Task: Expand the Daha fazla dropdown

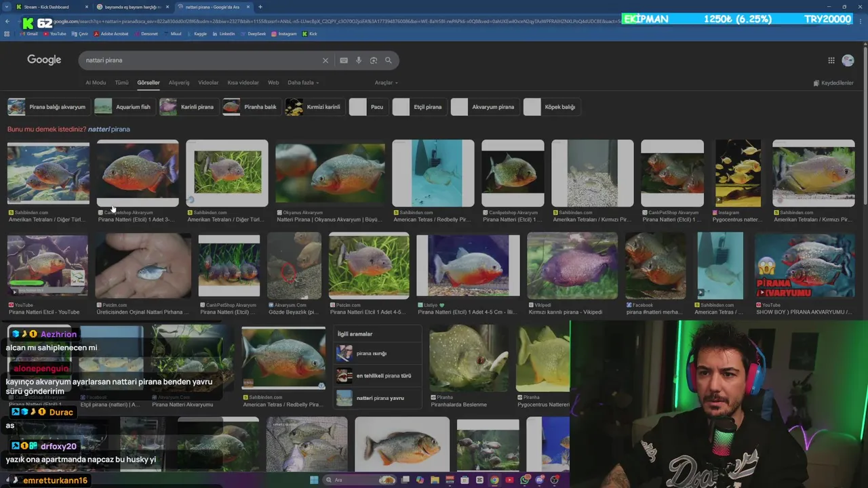Action: [303, 83]
